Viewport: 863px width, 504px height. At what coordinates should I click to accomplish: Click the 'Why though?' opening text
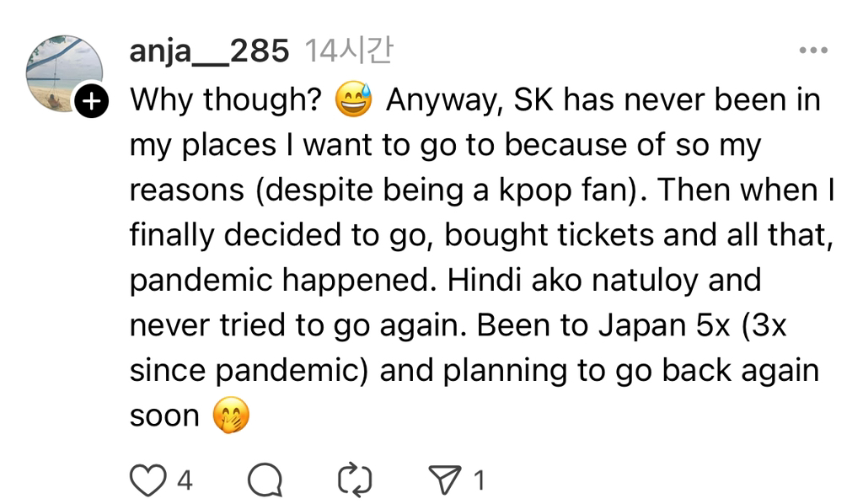click(x=226, y=101)
